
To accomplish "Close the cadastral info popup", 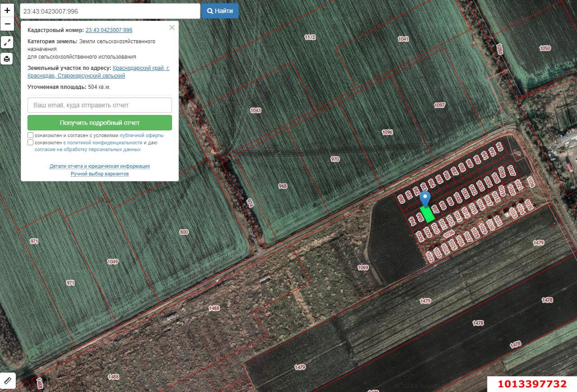I will click(x=172, y=28).
